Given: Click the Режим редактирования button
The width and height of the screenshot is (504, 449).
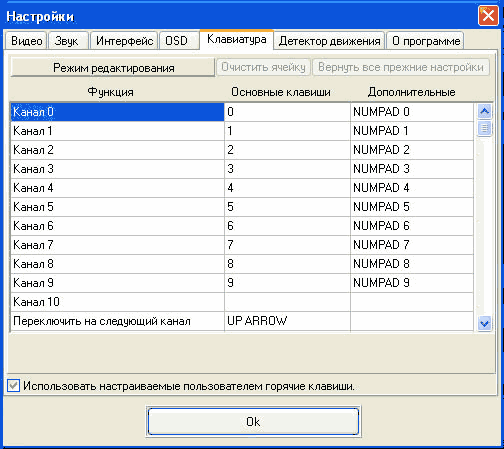Looking at the screenshot, I should [x=113, y=68].
